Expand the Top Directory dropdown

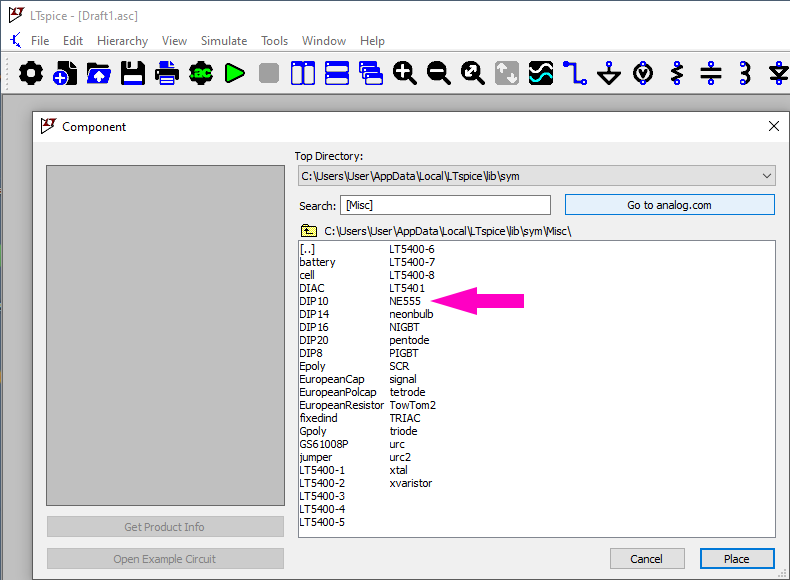point(766,176)
